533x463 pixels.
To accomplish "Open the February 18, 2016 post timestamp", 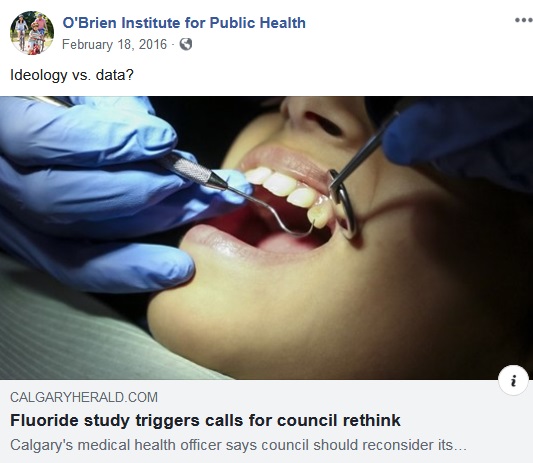I will [115, 45].
